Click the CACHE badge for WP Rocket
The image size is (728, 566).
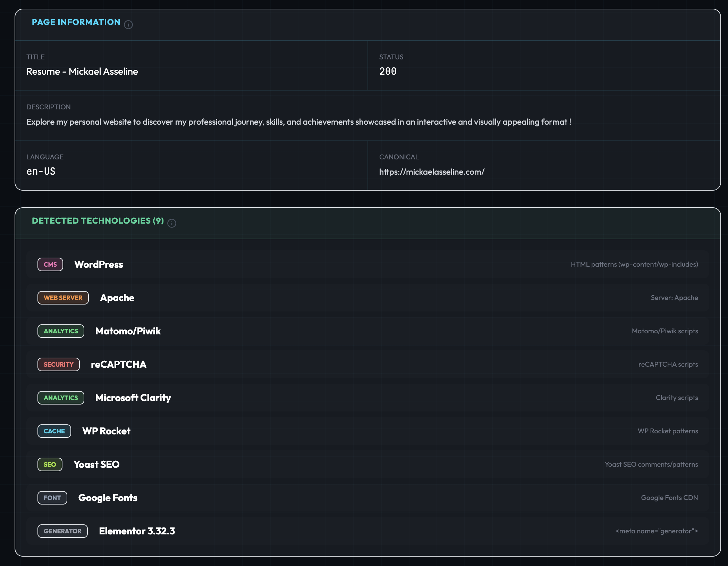pyautogui.click(x=54, y=431)
